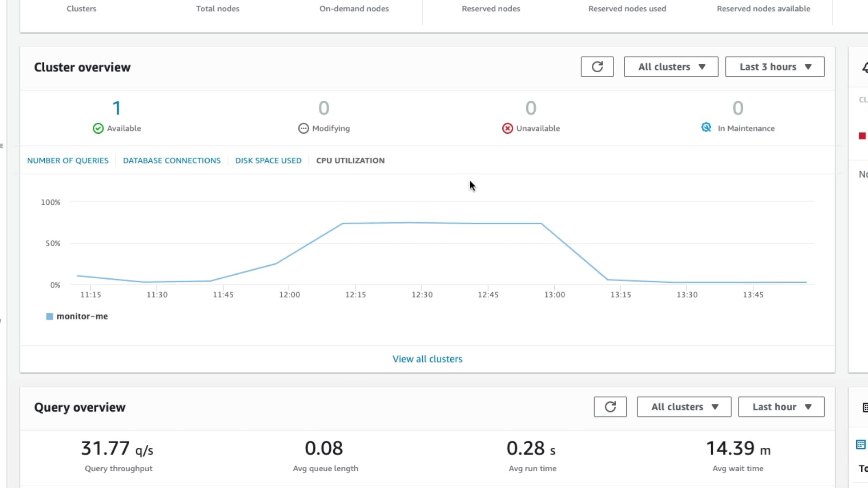Open Query overview All clusters dropdown
Image resolution: width=868 pixels, height=488 pixels.
[684, 407]
